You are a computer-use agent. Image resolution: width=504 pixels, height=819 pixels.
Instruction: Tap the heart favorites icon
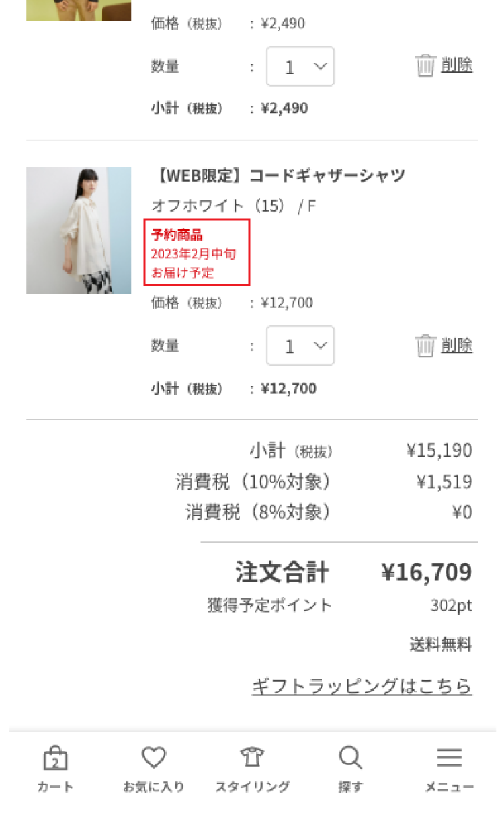tap(154, 758)
